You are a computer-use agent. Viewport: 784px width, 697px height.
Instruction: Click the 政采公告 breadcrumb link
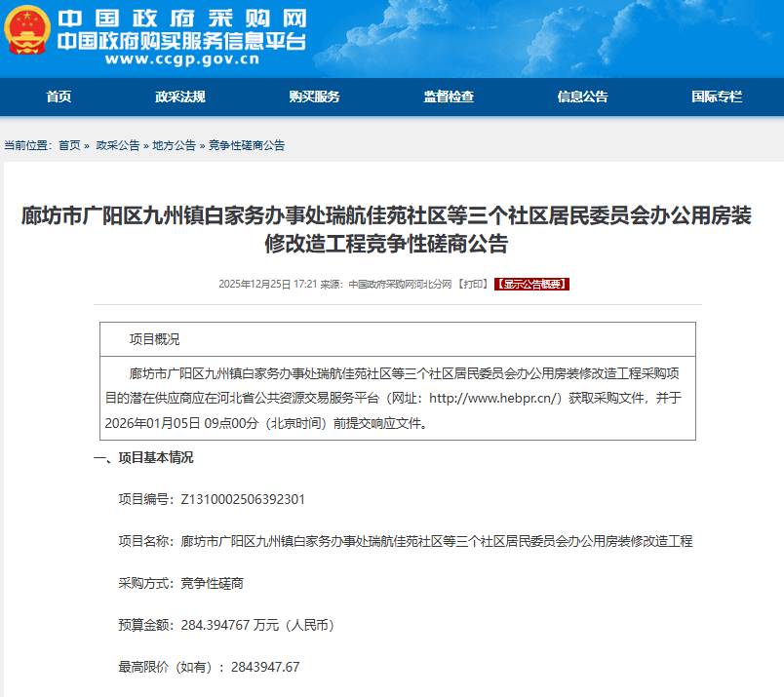[118, 145]
